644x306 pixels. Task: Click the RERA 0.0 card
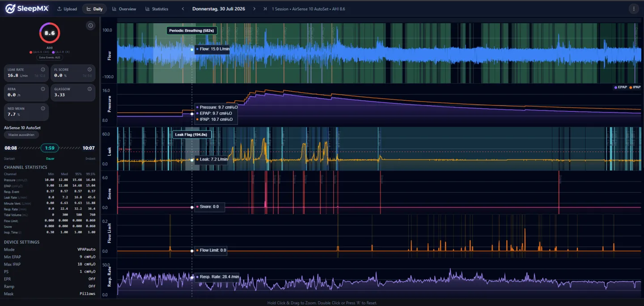(x=26, y=93)
